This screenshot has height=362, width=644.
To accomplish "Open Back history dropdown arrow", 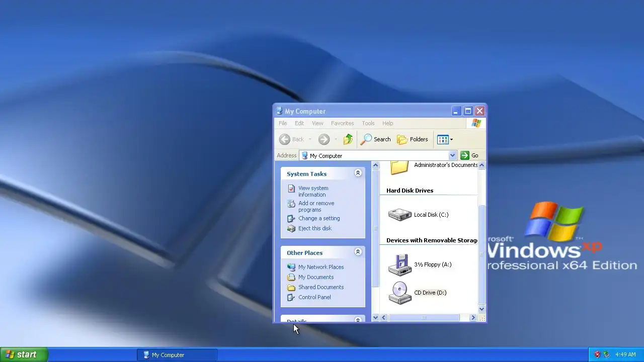I will pyautogui.click(x=310, y=139).
